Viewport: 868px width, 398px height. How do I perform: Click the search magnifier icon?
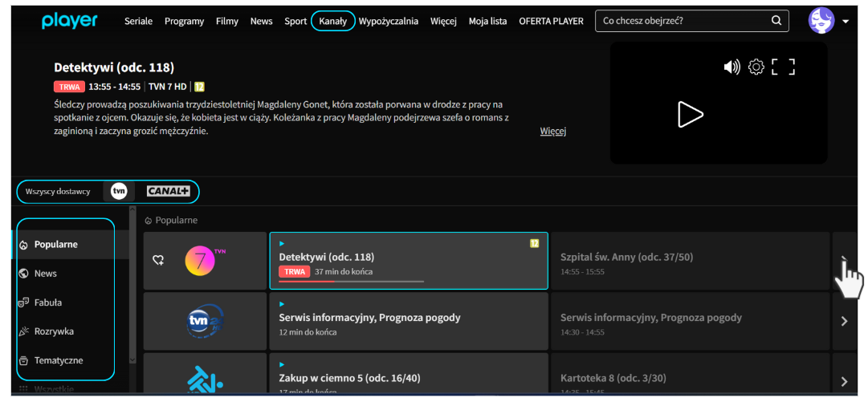776,21
